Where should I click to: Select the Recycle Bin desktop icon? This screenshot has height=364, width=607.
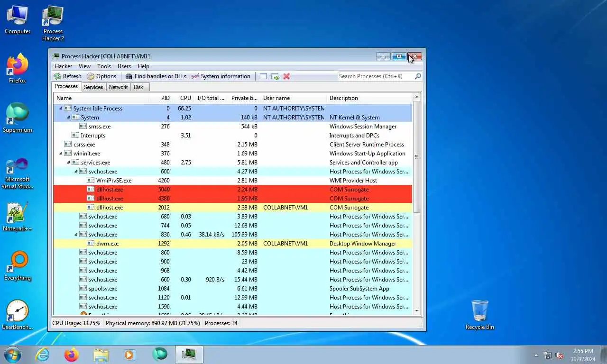480,315
